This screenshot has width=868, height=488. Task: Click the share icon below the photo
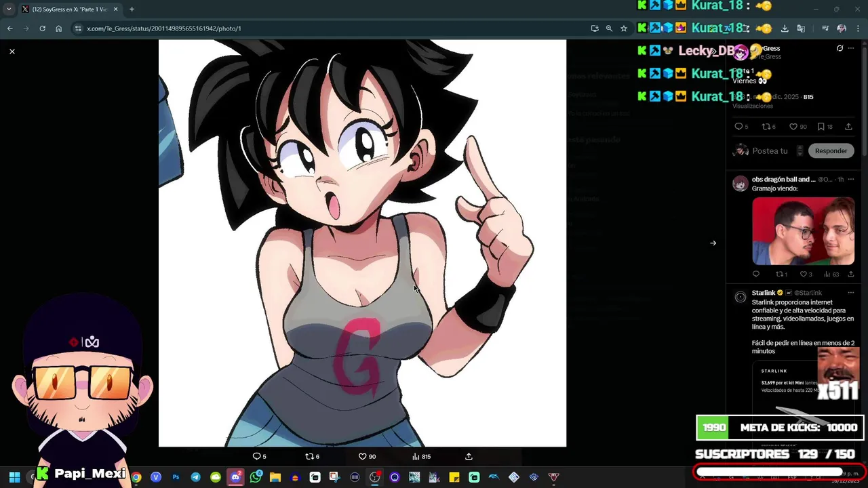click(469, 457)
